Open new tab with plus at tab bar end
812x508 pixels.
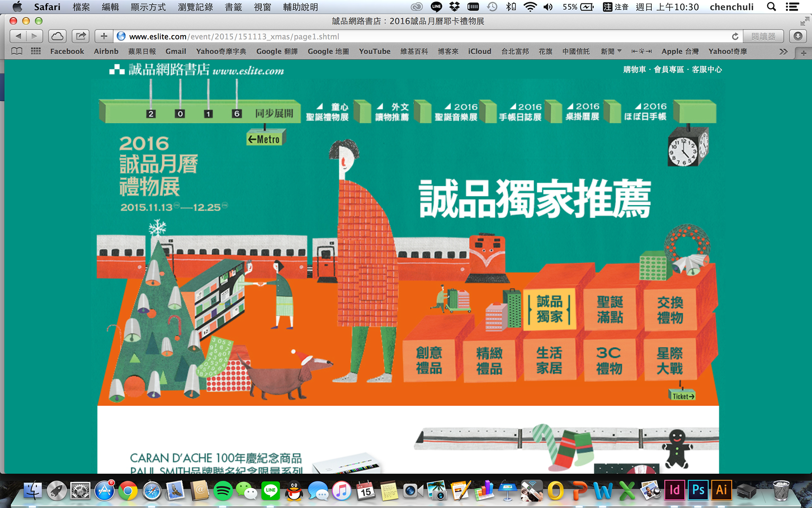point(803,53)
